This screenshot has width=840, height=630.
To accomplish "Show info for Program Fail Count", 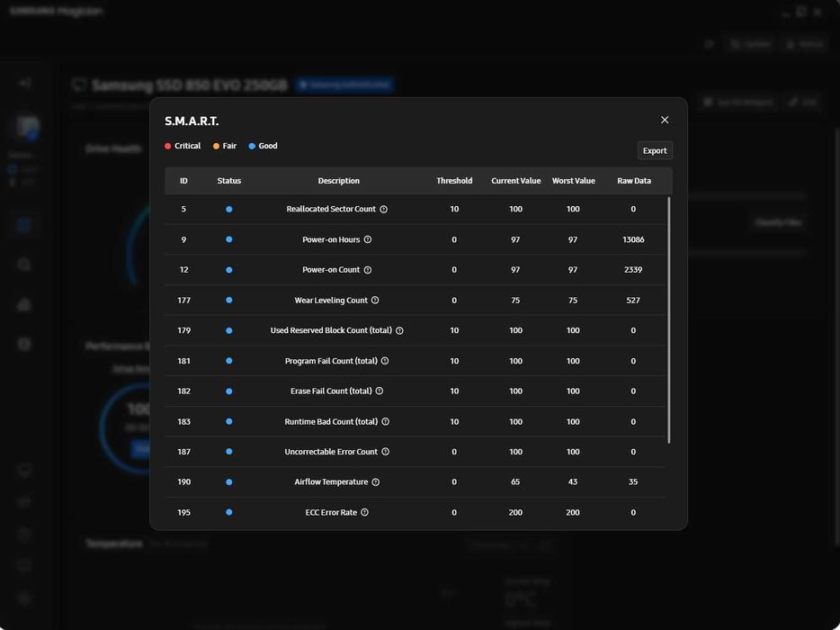I will click(x=385, y=361).
